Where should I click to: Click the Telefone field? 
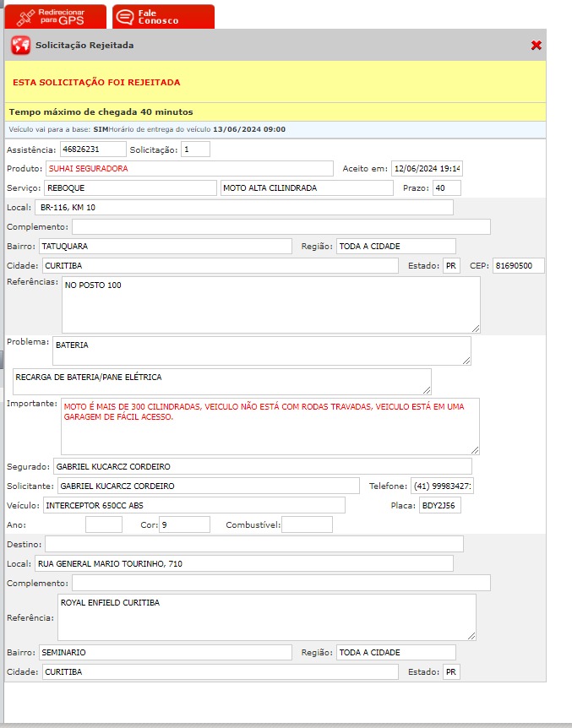pos(442,486)
